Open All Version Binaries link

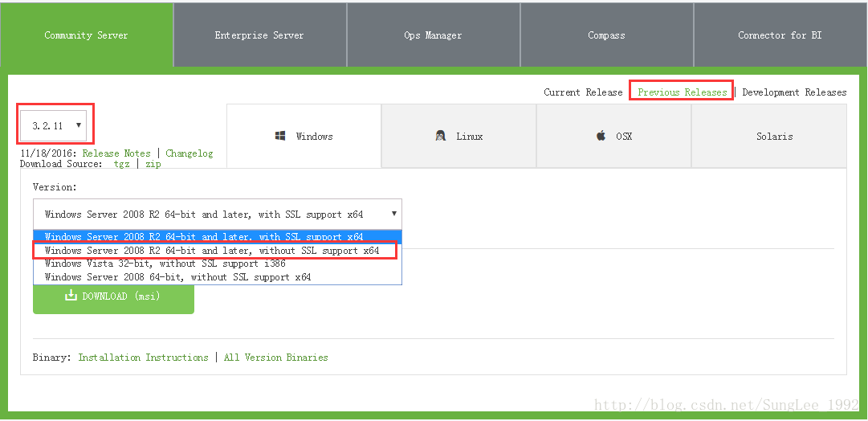pyautogui.click(x=275, y=358)
